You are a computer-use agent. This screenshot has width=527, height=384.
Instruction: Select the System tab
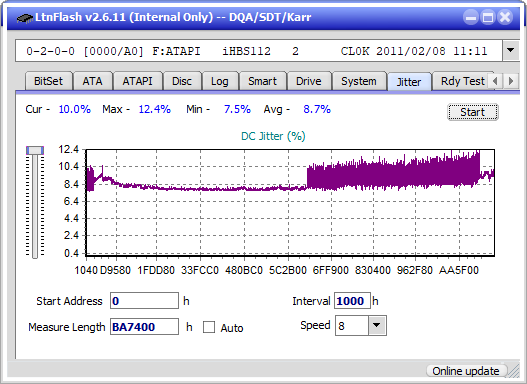(x=359, y=81)
